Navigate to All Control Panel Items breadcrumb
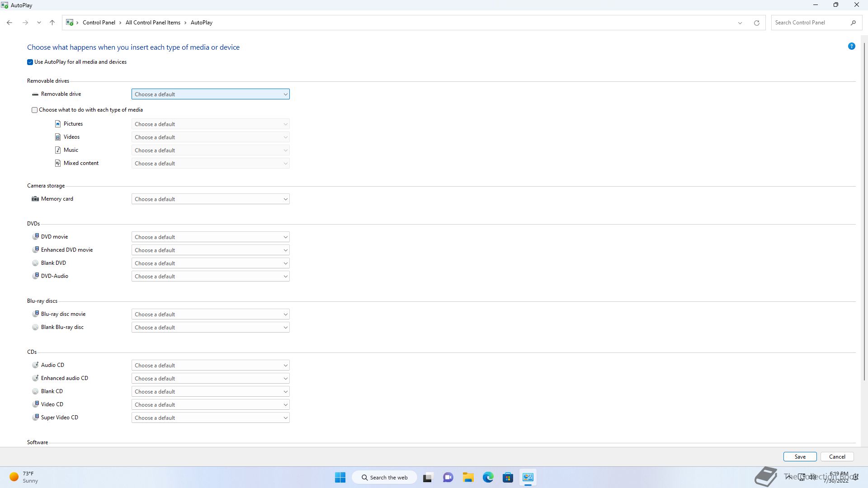The image size is (868, 488). [x=153, y=23]
